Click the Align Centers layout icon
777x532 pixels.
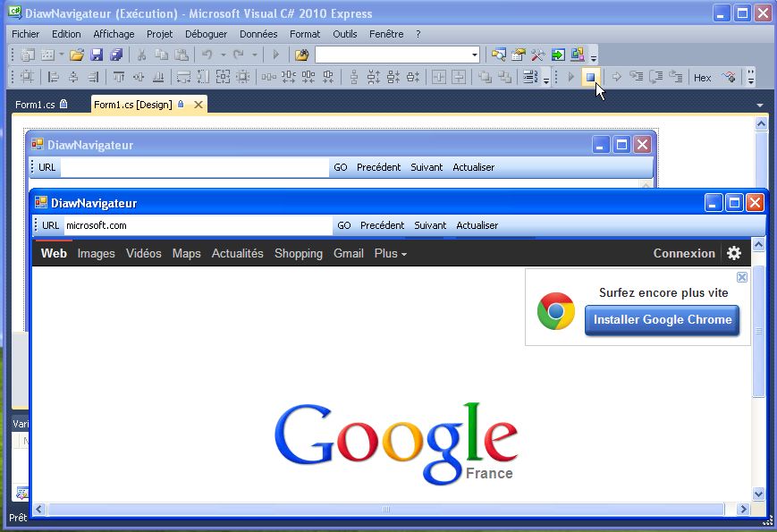pyautogui.click(x=73, y=77)
